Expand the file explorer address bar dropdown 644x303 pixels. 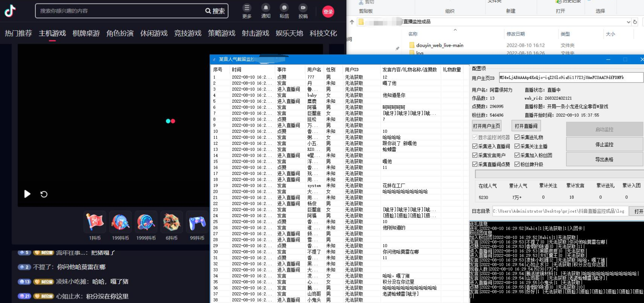click(x=628, y=22)
